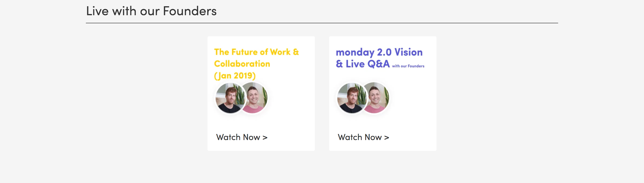Select red-haired founder avatar in monday 2.0 card

click(x=352, y=98)
